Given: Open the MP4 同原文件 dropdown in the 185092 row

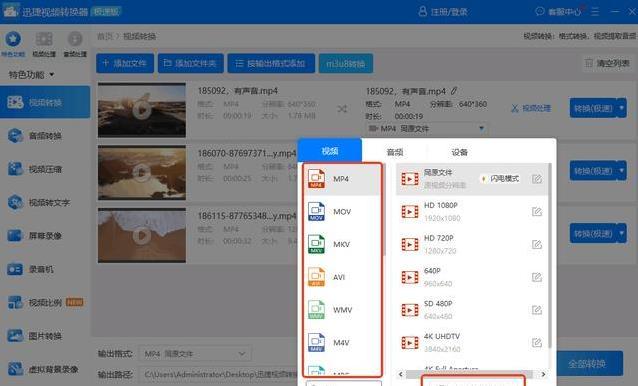Looking at the screenshot, I should point(426,129).
